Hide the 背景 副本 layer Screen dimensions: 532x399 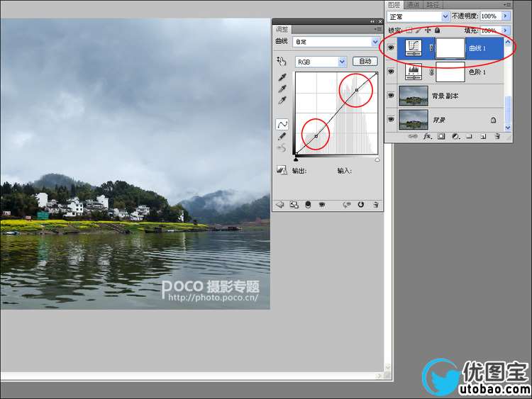coord(391,96)
